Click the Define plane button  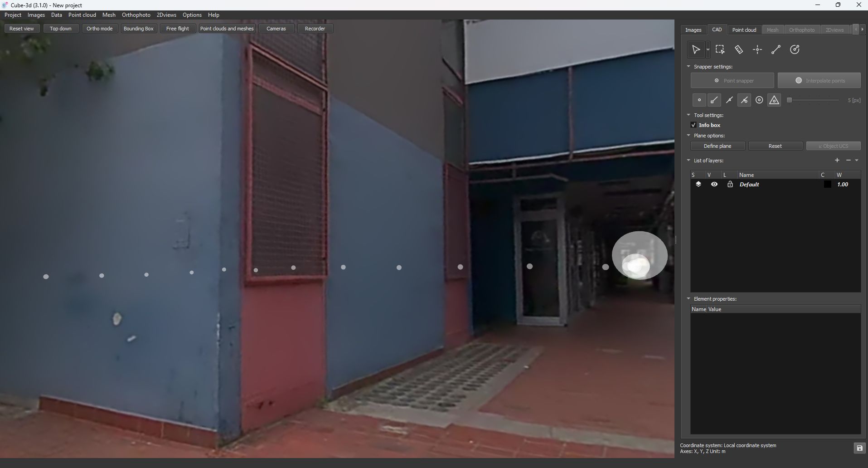pyautogui.click(x=718, y=146)
